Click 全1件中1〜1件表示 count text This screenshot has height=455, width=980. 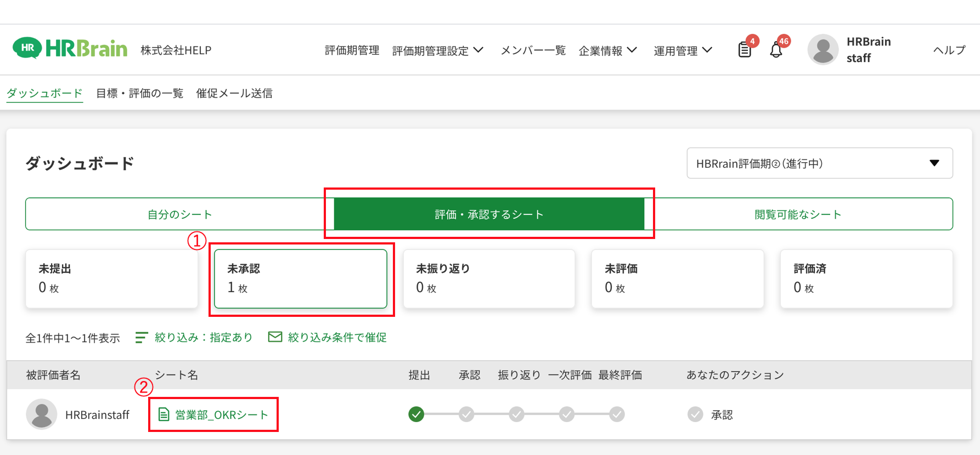[x=72, y=338]
